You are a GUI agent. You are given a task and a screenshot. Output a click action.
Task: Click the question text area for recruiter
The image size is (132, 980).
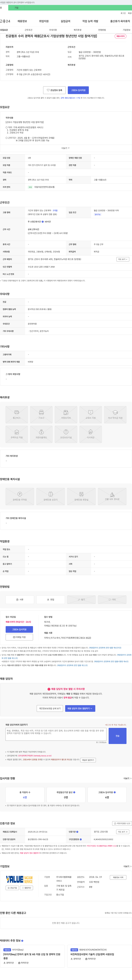56,734
